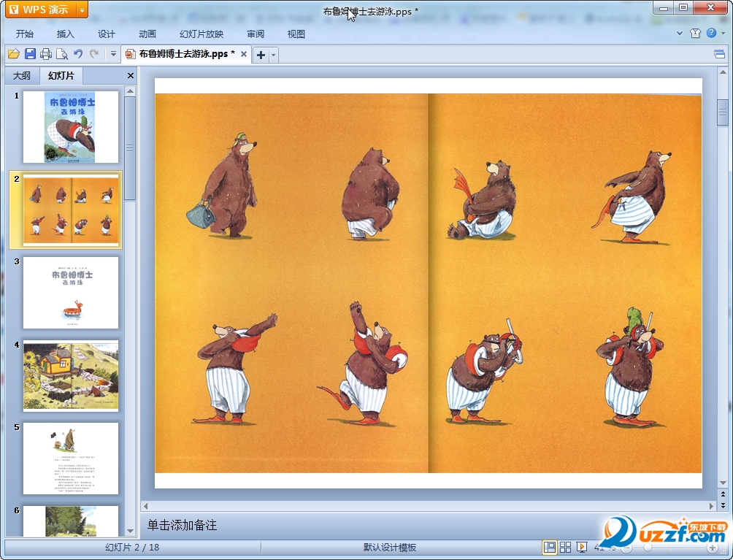The width and height of the screenshot is (733, 560).
Task: Select slide 5 text page thumbnail
Action: 71,459
